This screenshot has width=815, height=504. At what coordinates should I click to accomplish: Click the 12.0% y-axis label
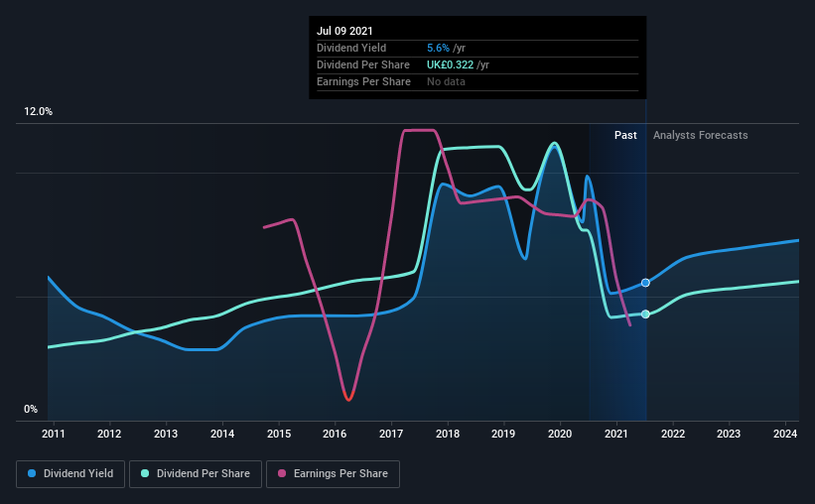click(x=38, y=112)
